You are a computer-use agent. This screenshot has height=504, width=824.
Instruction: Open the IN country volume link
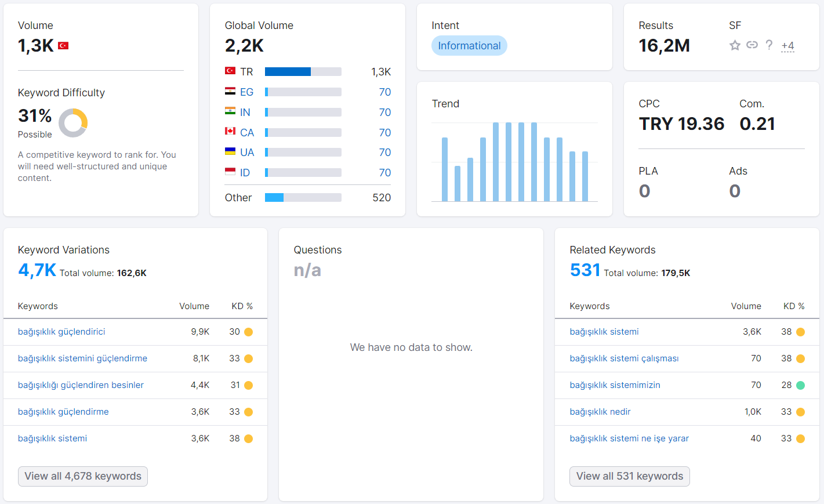pos(245,113)
